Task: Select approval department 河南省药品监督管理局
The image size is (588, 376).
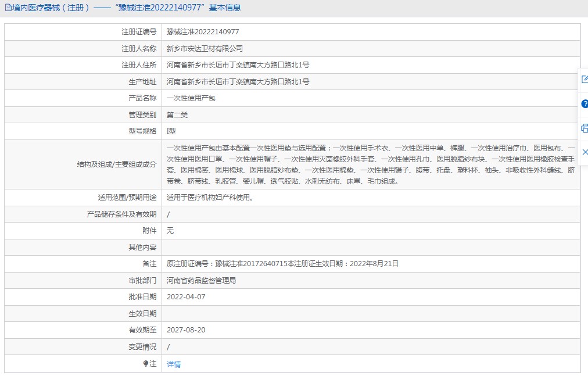Action: pos(202,280)
